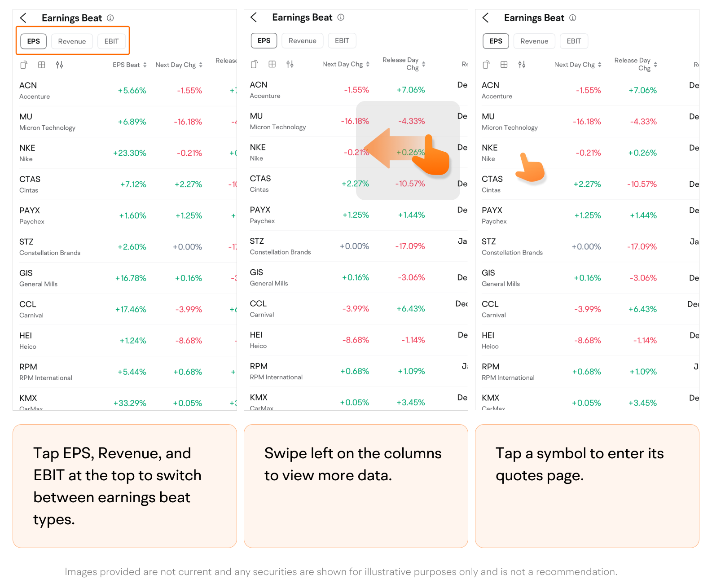Tap the grid icon in the middle panel

(272, 64)
